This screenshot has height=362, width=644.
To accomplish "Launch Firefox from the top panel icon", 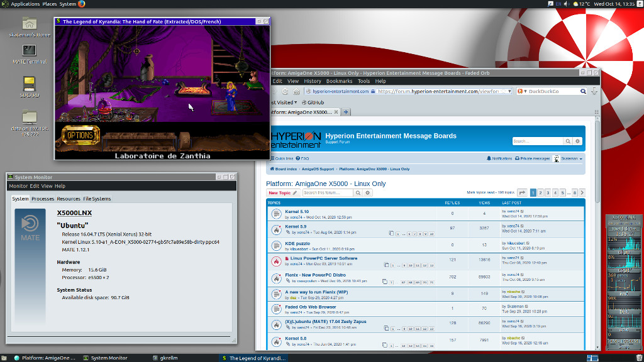I will coord(82,4).
